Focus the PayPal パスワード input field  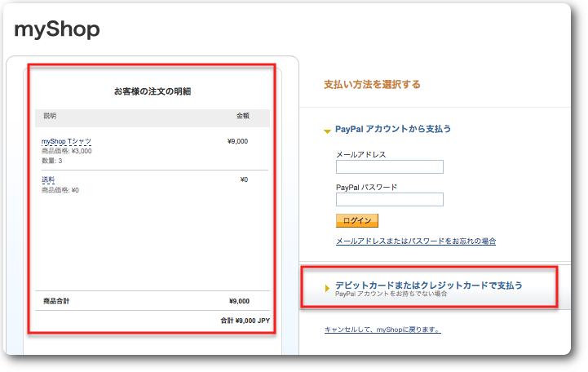390,200
